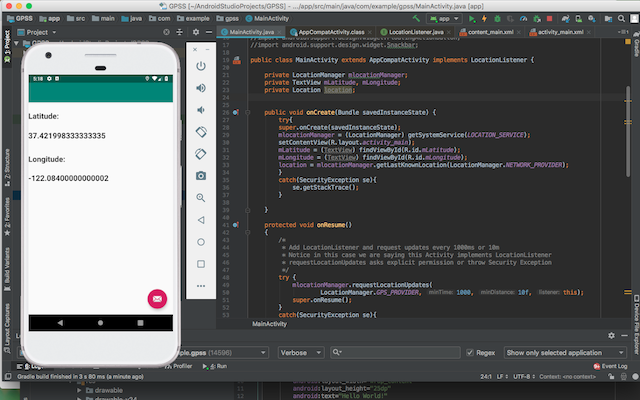Open Logcat process dropdown showing (14596)
The image size is (640, 400).
pyautogui.click(x=224, y=352)
